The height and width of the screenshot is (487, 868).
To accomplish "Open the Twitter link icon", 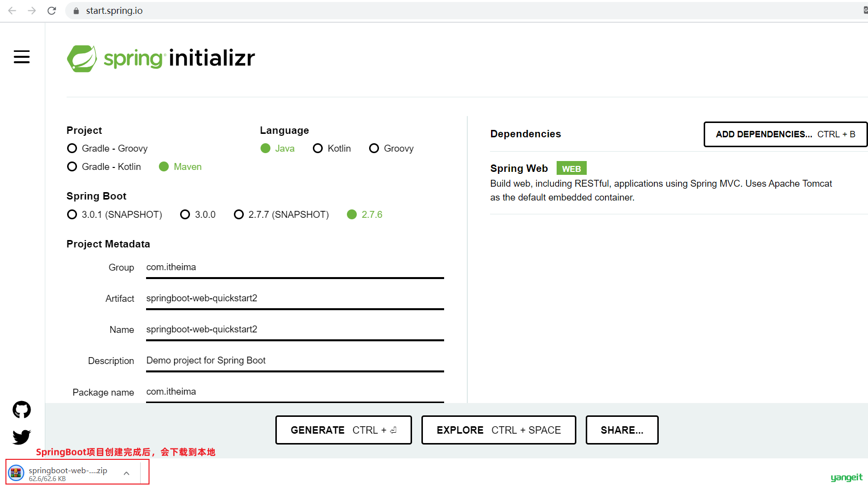I will click(x=22, y=437).
